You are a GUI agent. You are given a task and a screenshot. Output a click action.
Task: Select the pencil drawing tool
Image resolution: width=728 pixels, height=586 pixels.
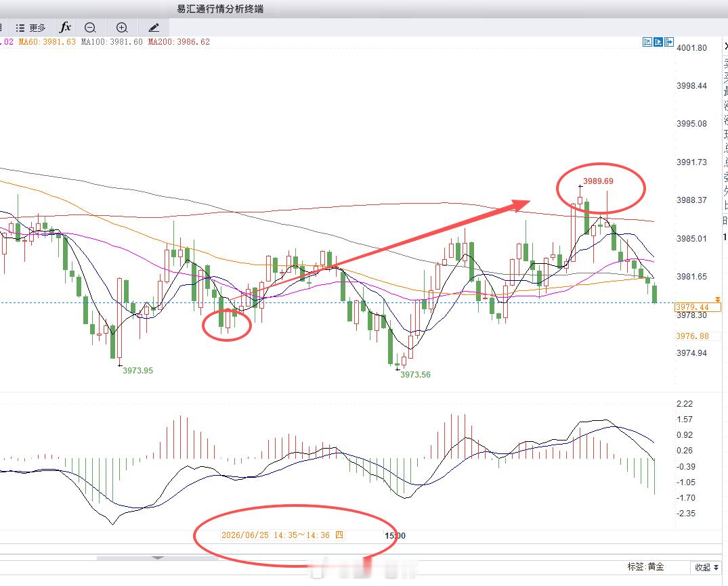154,28
